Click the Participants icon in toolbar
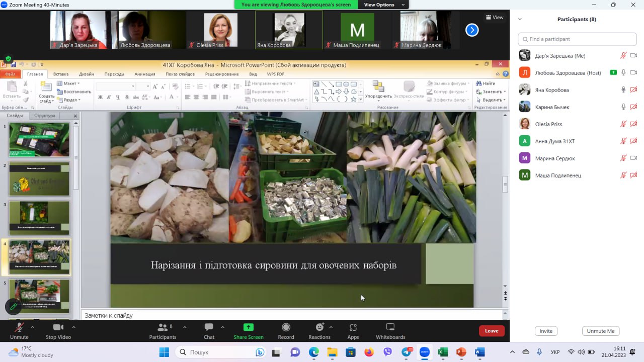Image resolution: width=644 pixels, height=362 pixels. [163, 328]
